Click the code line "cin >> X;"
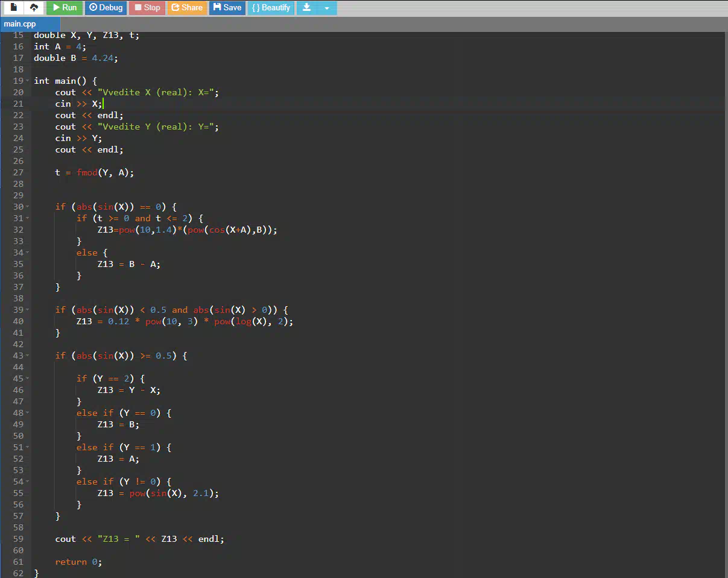Viewport: 728px width, 578px height. tap(79, 104)
